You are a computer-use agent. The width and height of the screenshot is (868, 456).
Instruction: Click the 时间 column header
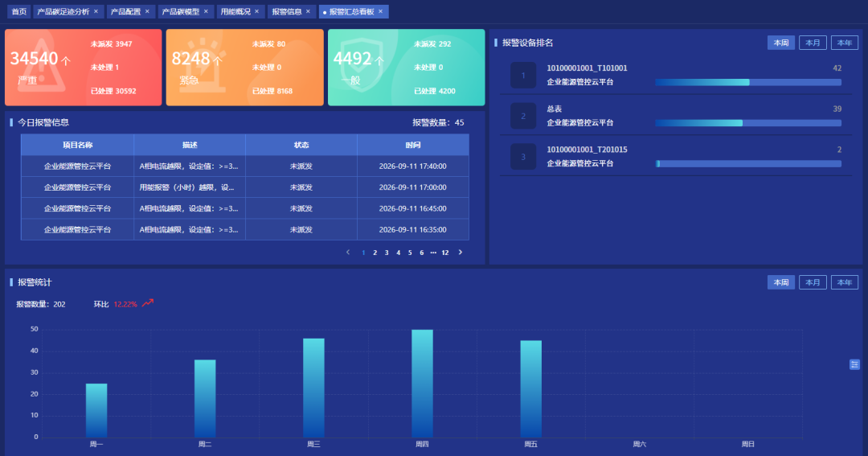[413, 145]
